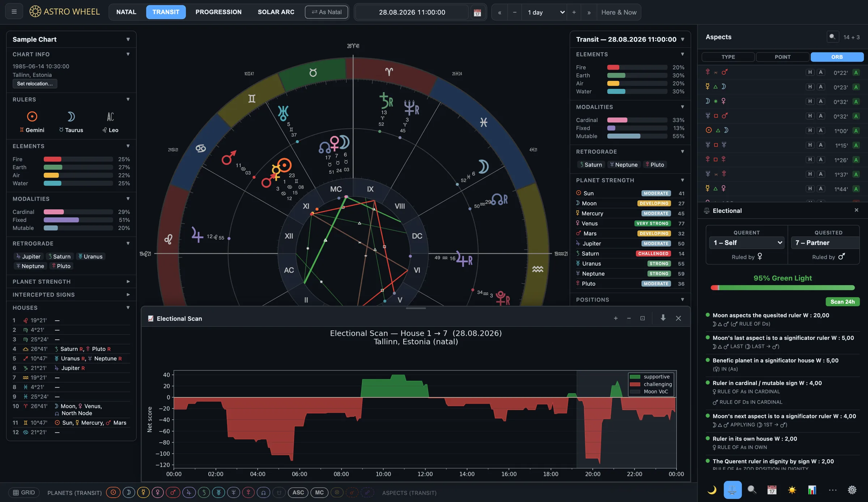Open more options ellipsis in bottom toolbar

coord(833,490)
